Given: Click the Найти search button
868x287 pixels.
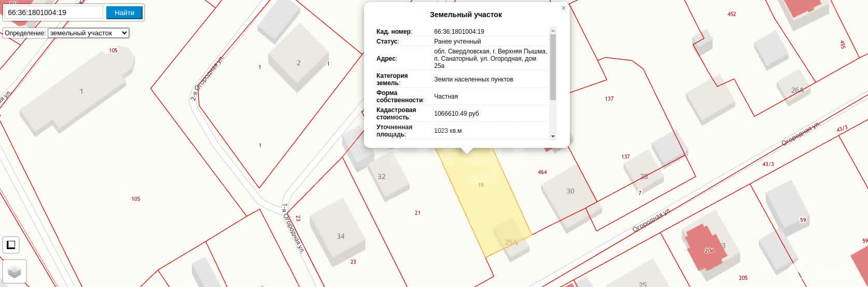Looking at the screenshot, I should pos(124,12).
